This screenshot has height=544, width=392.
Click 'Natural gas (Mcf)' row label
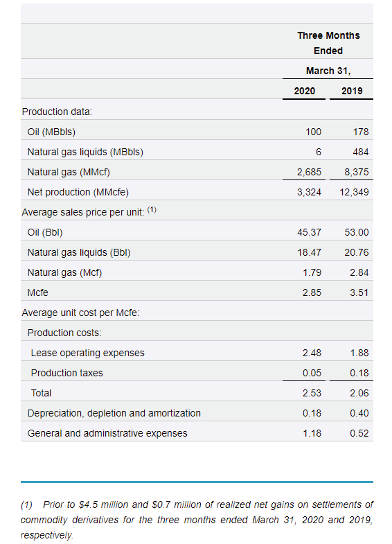(x=65, y=273)
